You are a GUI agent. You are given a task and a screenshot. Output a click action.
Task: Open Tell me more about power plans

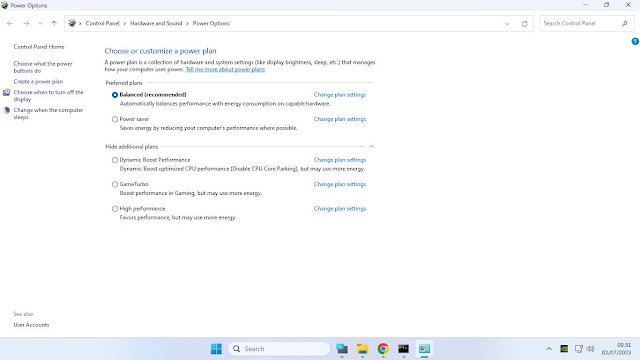point(225,69)
